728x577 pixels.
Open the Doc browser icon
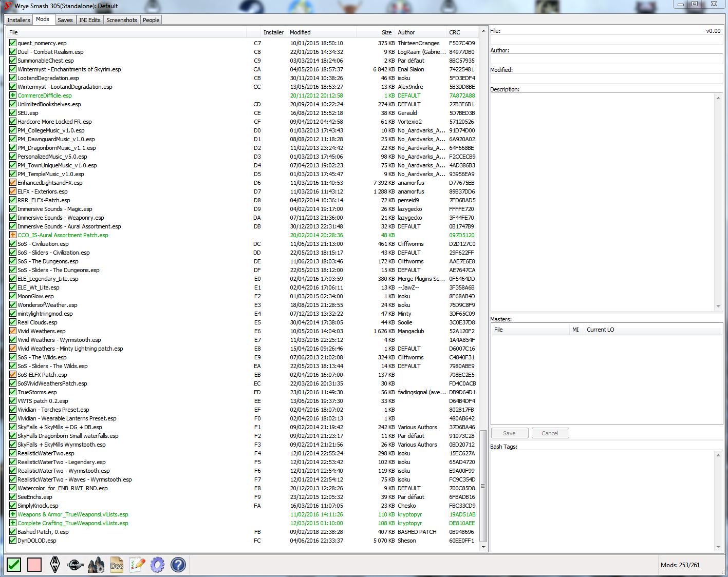click(x=117, y=565)
